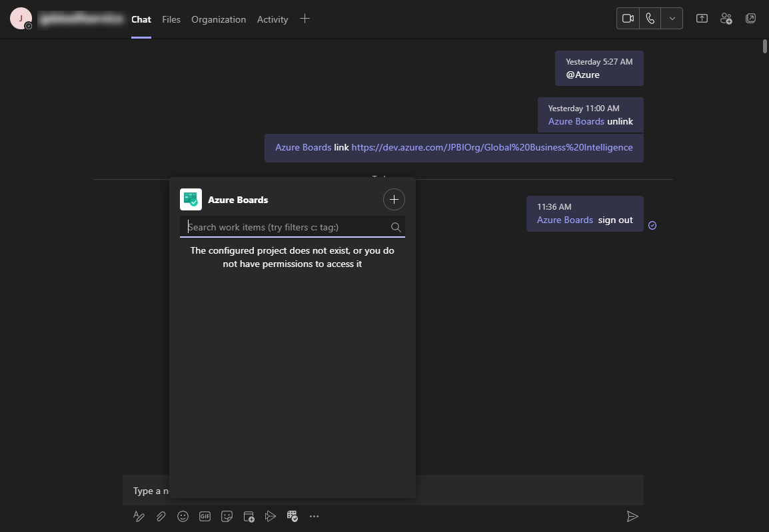Open Azure Boards messaging extension icon
The width and height of the screenshot is (769, 532).
tap(293, 516)
